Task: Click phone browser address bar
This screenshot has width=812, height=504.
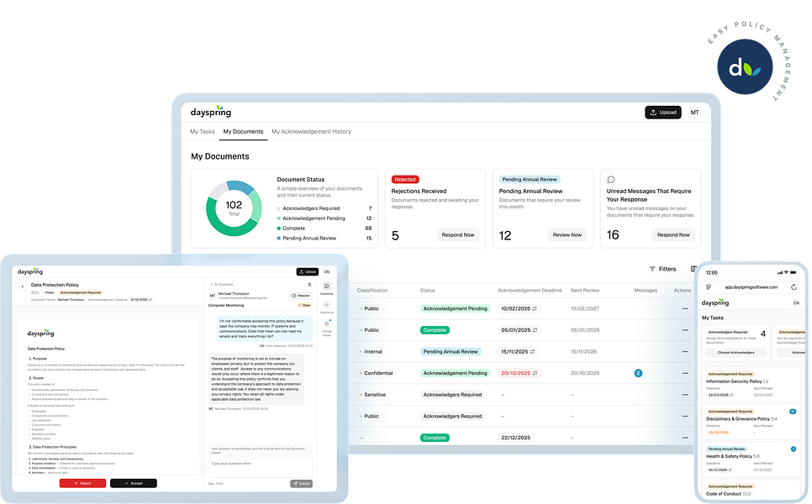Action: (751, 286)
